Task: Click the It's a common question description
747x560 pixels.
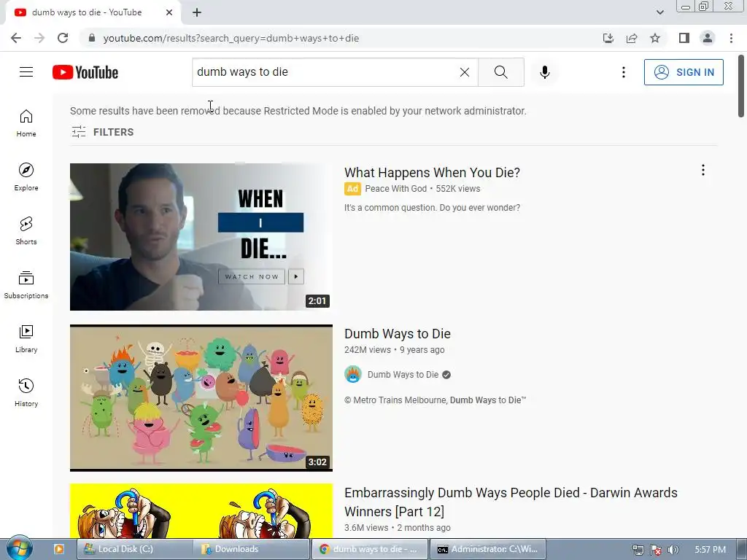Action: (432, 208)
